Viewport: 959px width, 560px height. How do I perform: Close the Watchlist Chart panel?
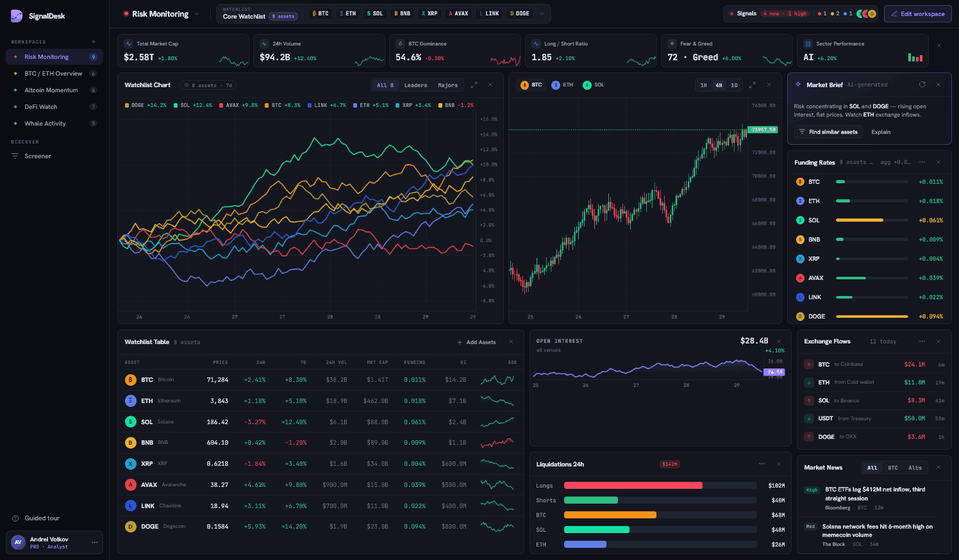pyautogui.click(x=490, y=85)
